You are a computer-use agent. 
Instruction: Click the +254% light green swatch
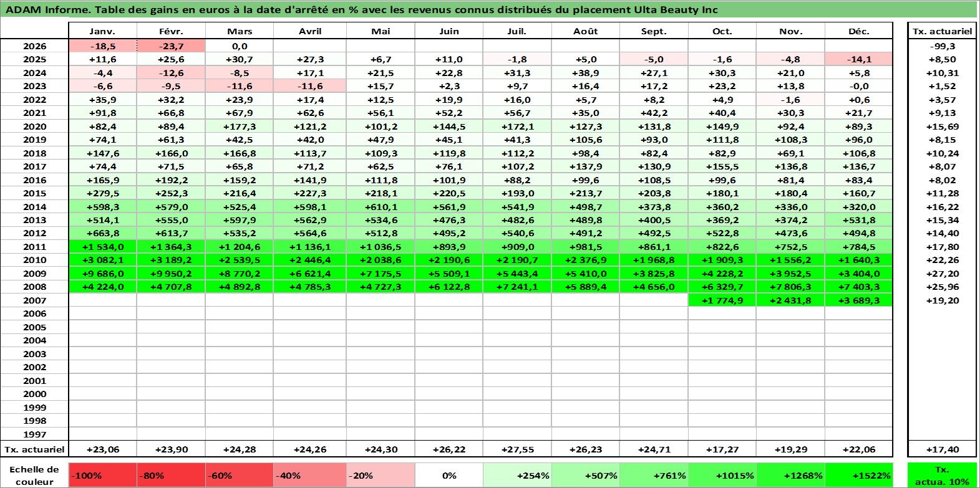click(517, 476)
